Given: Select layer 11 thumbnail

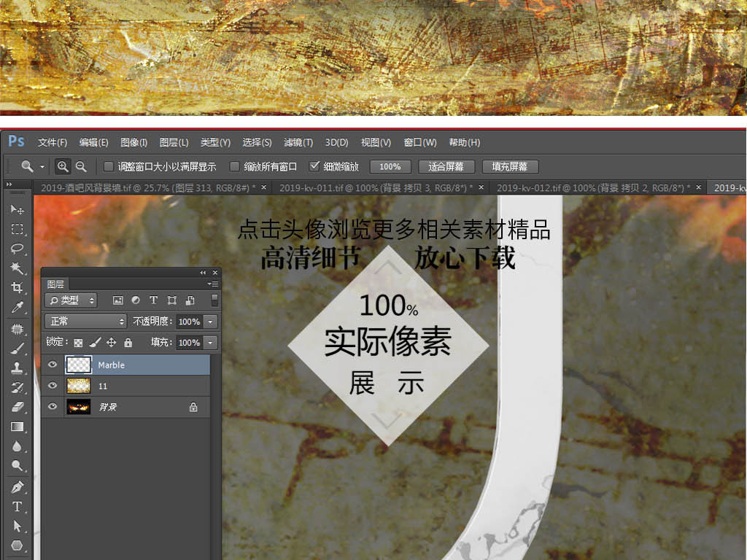Looking at the screenshot, I should pyautogui.click(x=78, y=386).
